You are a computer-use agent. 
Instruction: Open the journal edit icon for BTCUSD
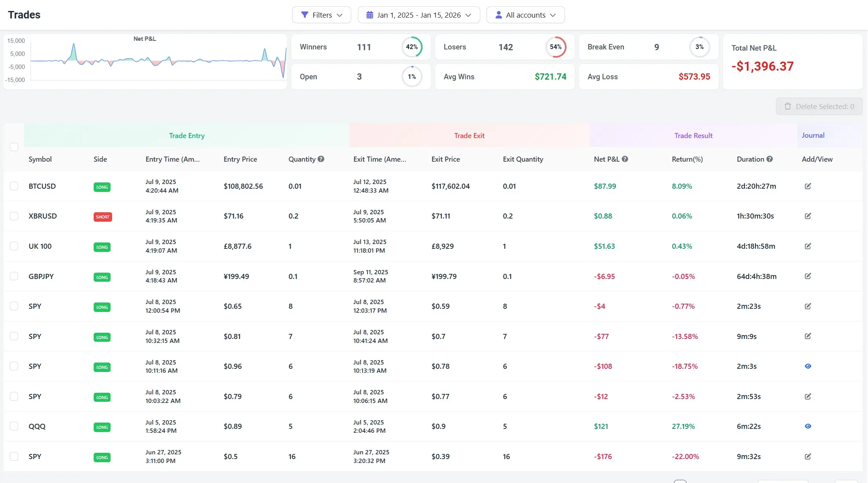click(x=808, y=186)
